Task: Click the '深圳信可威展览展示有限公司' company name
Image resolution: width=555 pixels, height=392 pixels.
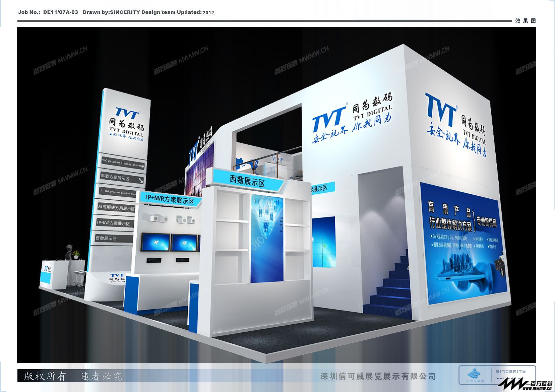Action: pyautogui.click(x=378, y=377)
